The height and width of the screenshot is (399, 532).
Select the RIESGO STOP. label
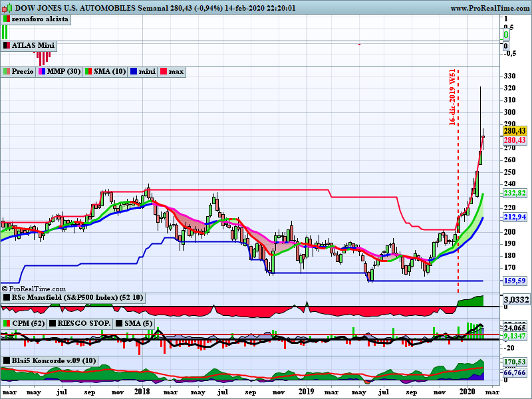click(84, 324)
